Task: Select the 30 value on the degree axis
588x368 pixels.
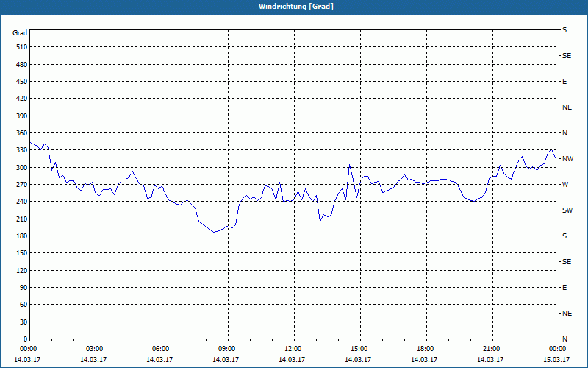Action: (24, 322)
